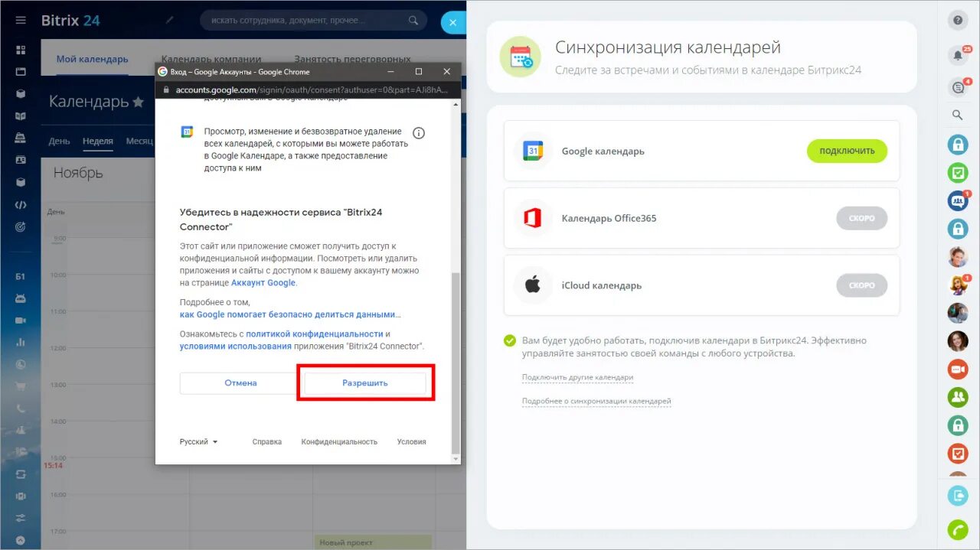Image resolution: width=980 pixels, height=550 pixels.
Task: Click the Б1 item in left sidebar
Action: [21, 276]
